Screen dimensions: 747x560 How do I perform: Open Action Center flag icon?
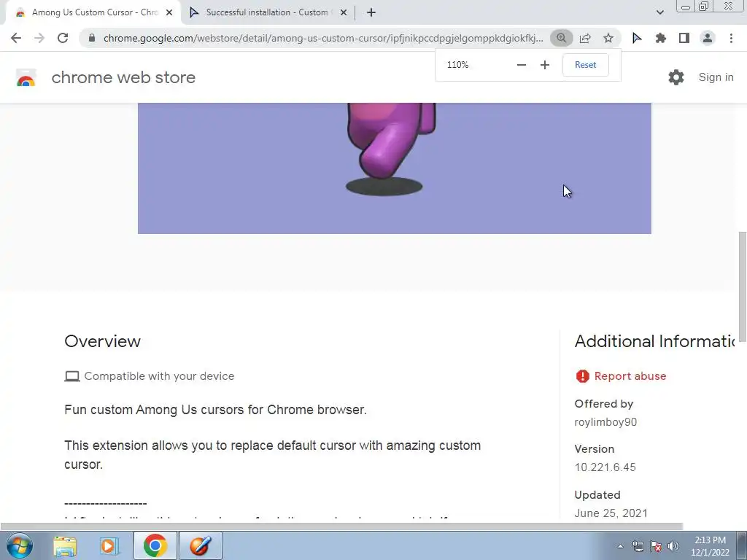[656, 546]
